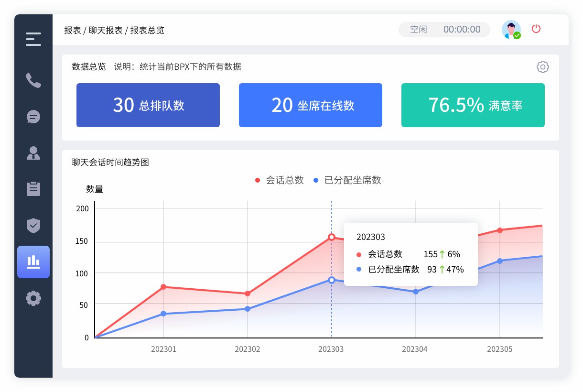Open the agent status 空闲 selector
This screenshot has width=583, height=392.
pos(419,29)
